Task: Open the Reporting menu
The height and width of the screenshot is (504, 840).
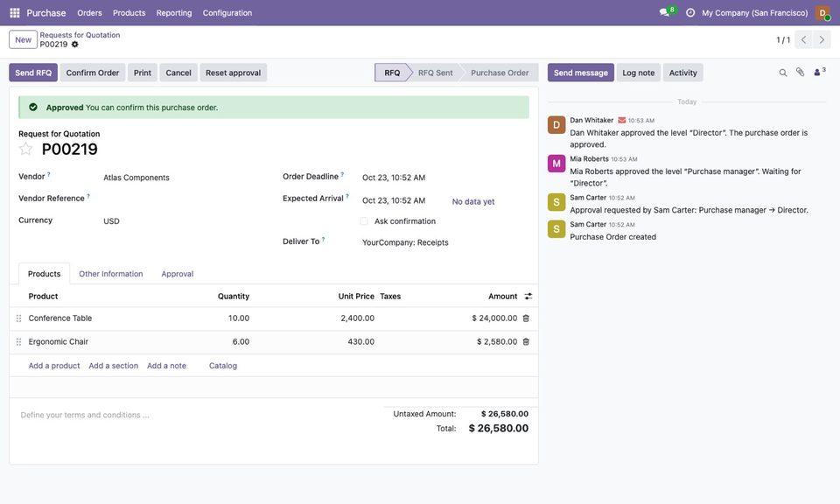Action: 174,13
